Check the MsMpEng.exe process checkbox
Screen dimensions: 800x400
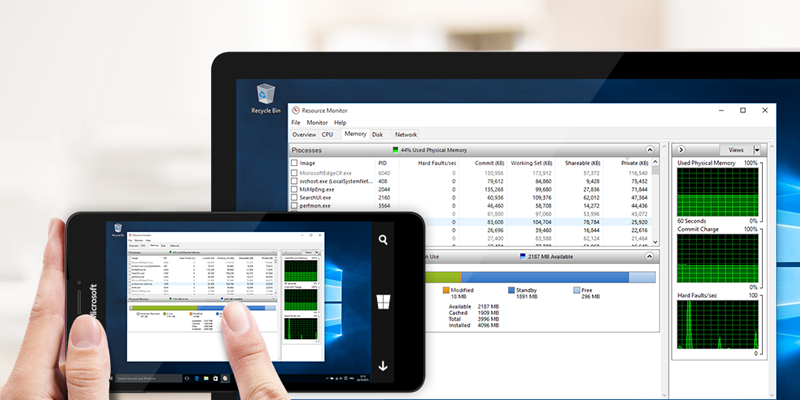pyautogui.click(x=294, y=189)
